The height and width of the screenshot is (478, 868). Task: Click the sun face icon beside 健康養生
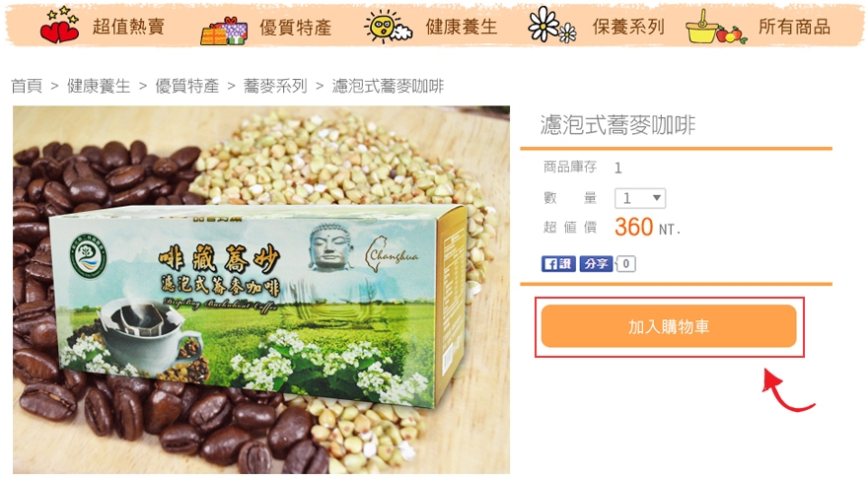(x=388, y=26)
